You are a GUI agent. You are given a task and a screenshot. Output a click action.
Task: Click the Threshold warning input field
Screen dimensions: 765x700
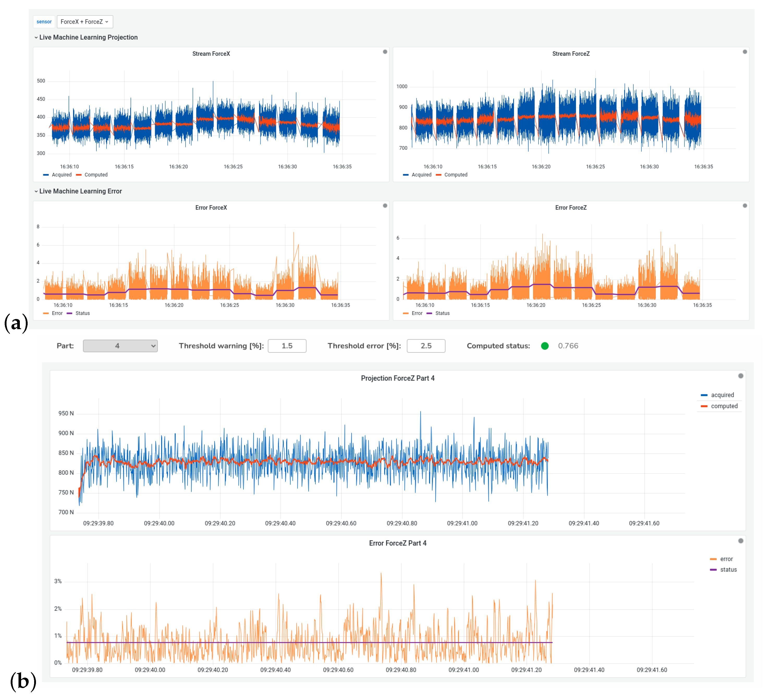(287, 346)
